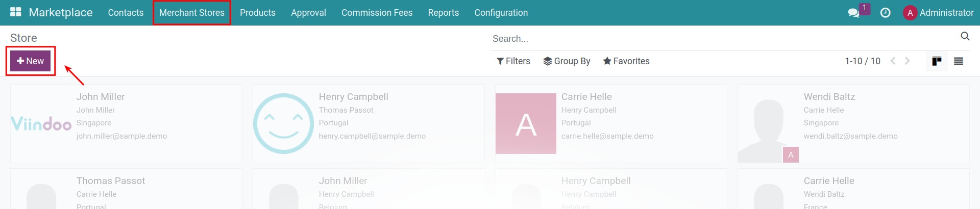Switch to Kanban view
This screenshot has width=980, height=209.
937,61
